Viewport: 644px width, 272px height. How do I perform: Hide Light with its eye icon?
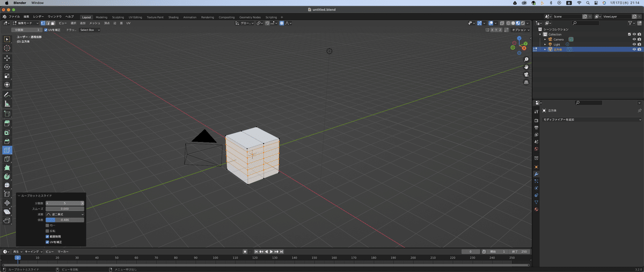[634, 44]
